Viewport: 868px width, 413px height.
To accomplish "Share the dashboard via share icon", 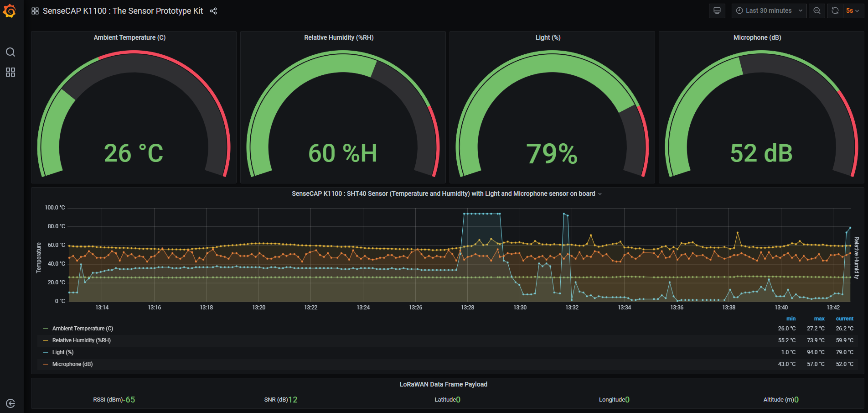I will coord(213,11).
